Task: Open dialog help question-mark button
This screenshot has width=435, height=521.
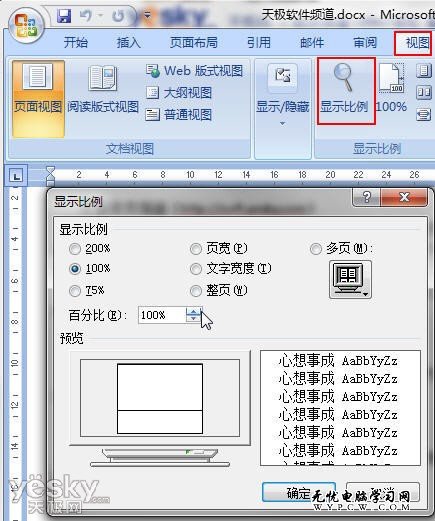Action: [x=366, y=198]
